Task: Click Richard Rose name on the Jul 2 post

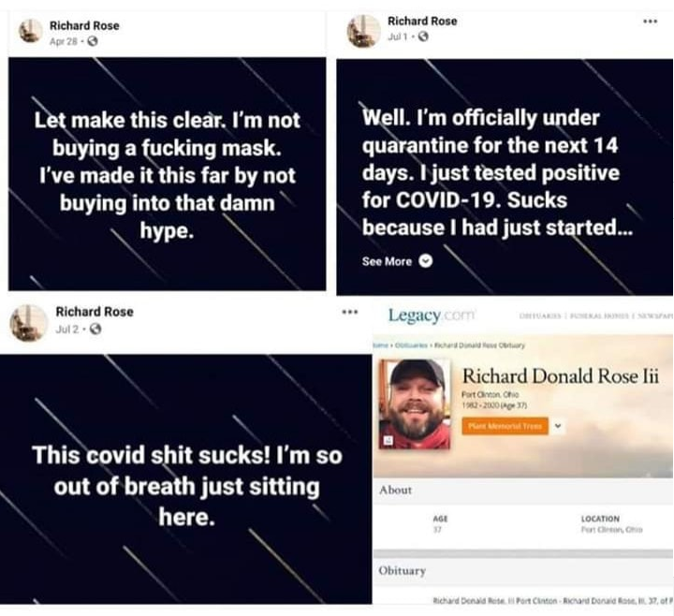Action: (95, 312)
